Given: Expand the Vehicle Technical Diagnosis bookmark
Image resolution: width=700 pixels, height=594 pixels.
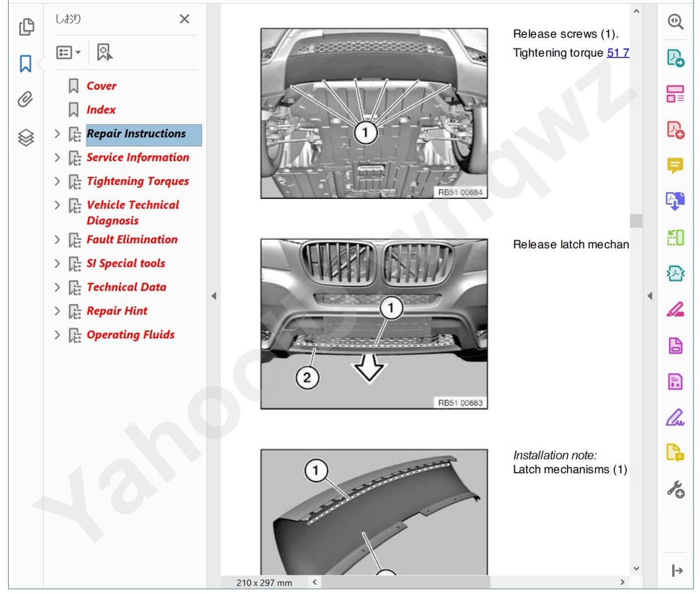Looking at the screenshot, I should (x=57, y=205).
